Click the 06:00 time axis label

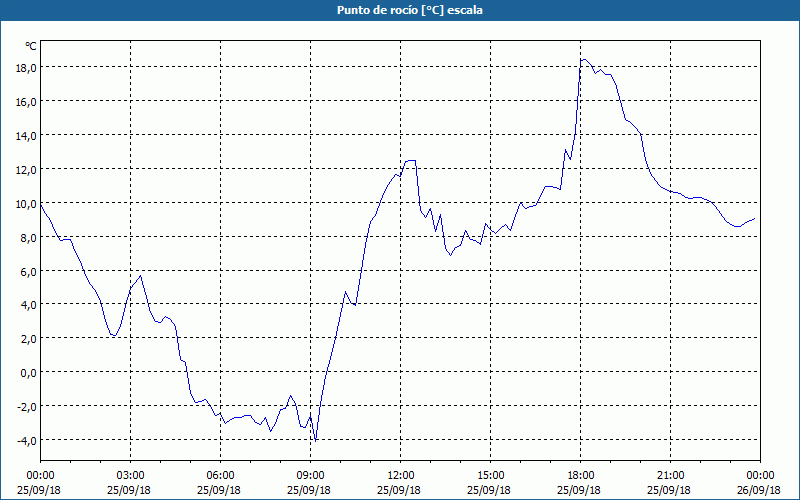tap(220, 476)
